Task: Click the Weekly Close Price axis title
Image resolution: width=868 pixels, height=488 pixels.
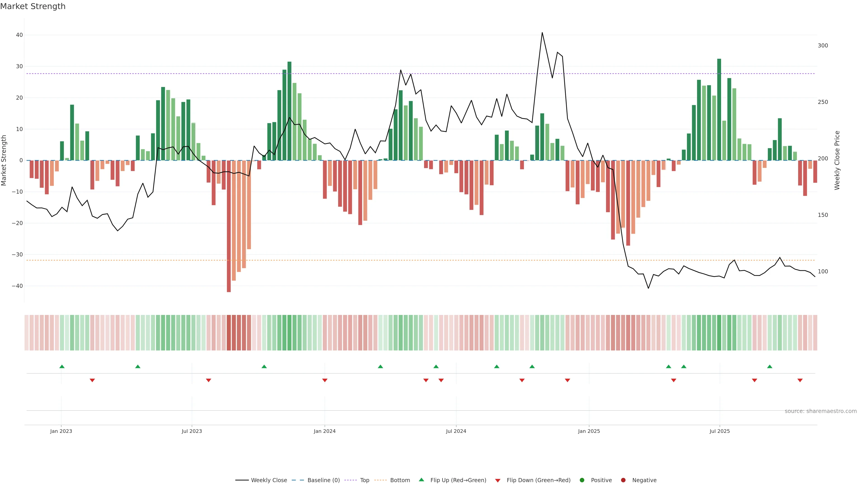Action: pyautogui.click(x=837, y=160)
